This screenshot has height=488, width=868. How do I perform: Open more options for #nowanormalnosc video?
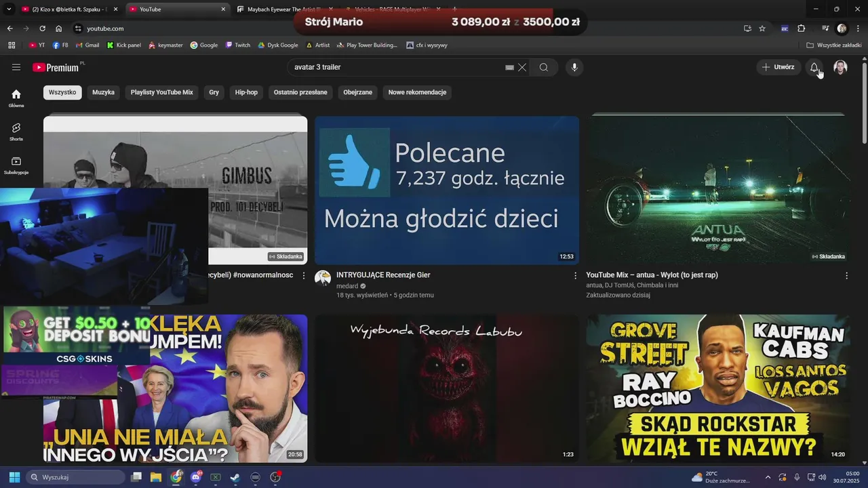pyautogui.click(x=304, y=276)
